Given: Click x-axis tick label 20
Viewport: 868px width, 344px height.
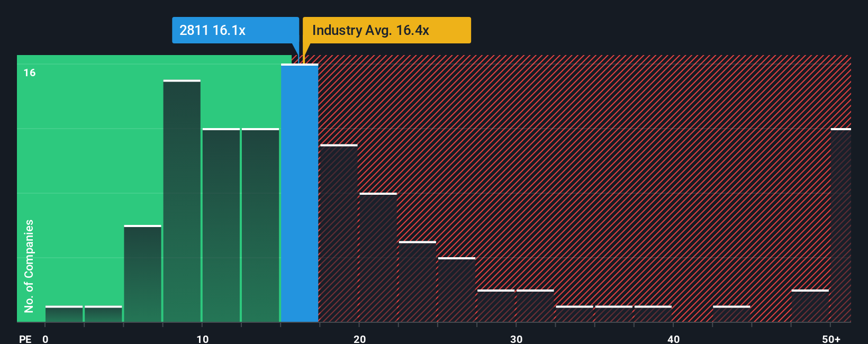Looking at the screenshot, I should 359,339.
